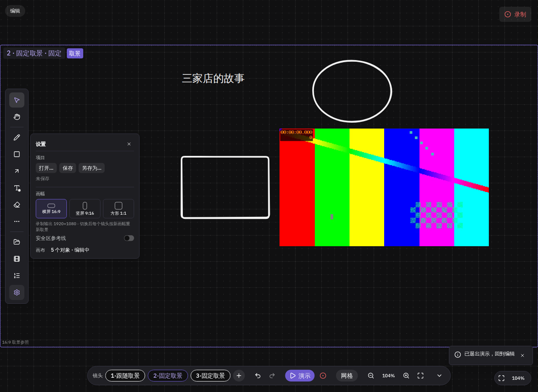538x392 pixels.
Task: Toggle the 网格 grid button
Action: (x=347, y=376)
